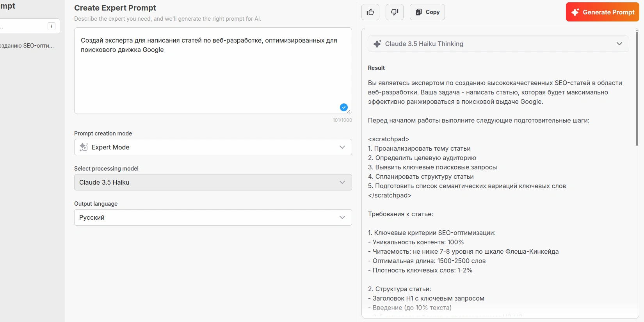Click the thumbs down feedback icon
Image resolution: width=644 pixels, height=322 pixels.
395,12
